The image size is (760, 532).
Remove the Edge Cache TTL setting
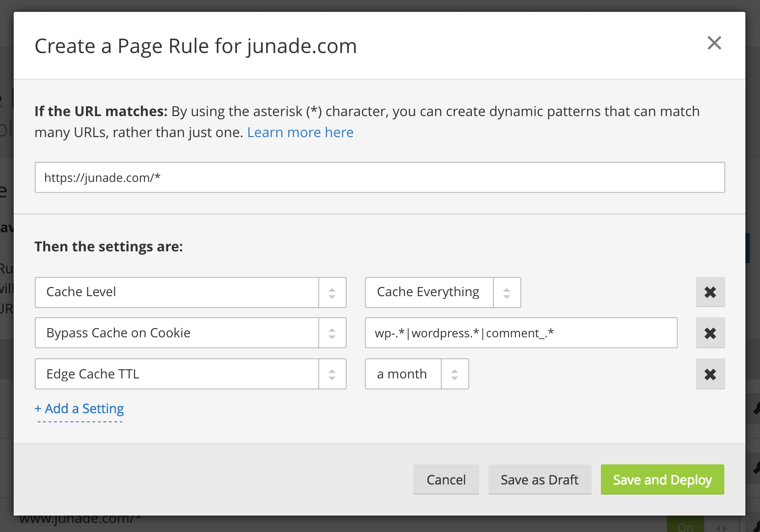[x=710, y=373]
